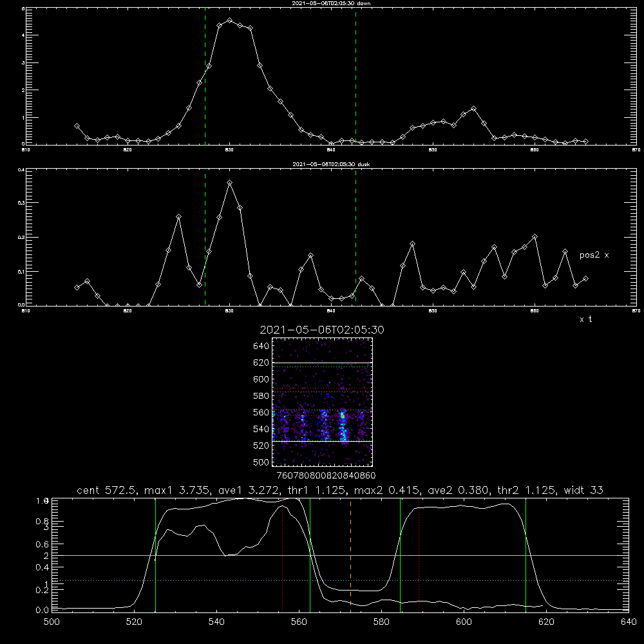
Task: Select dawn plot's green dashed line near 842
Action: click(355, 77)
